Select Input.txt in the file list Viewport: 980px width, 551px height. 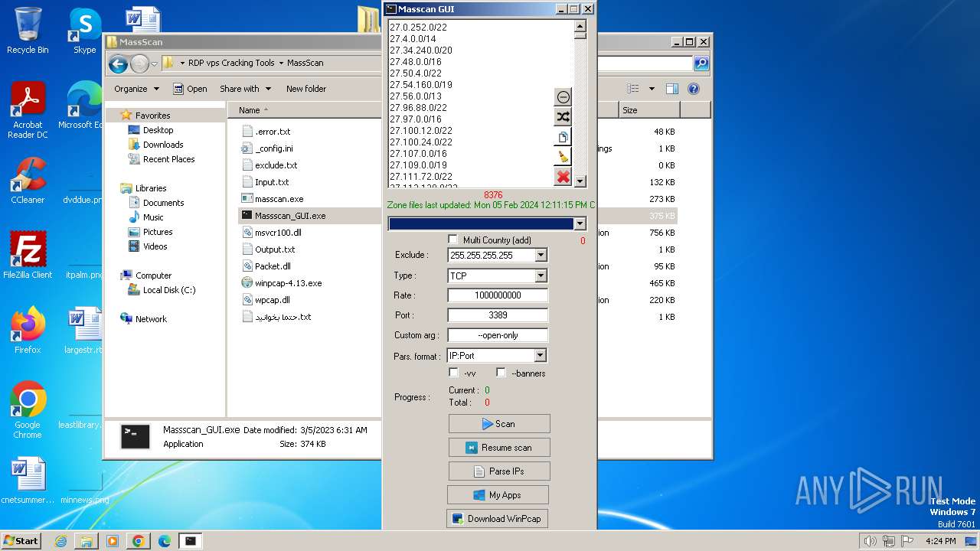(x=272, y=182)
